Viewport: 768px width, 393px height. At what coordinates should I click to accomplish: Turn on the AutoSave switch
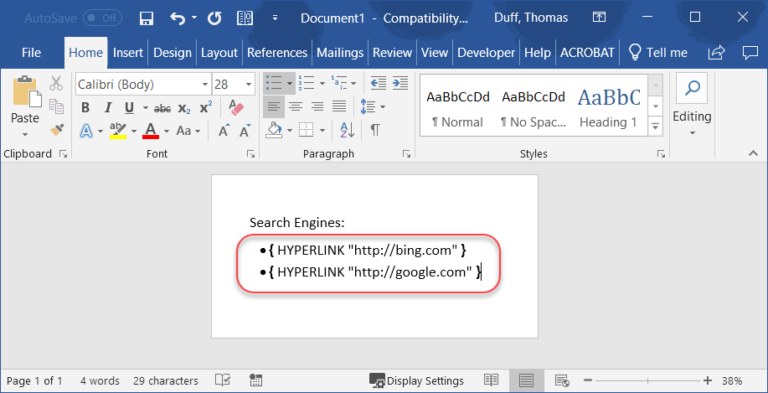coord(102,19)
